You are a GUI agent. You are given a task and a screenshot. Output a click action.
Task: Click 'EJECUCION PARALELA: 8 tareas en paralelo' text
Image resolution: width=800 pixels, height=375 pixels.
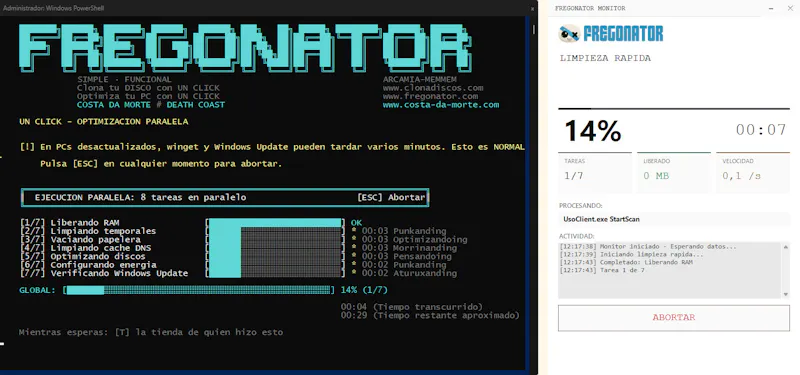coord(140,197)
